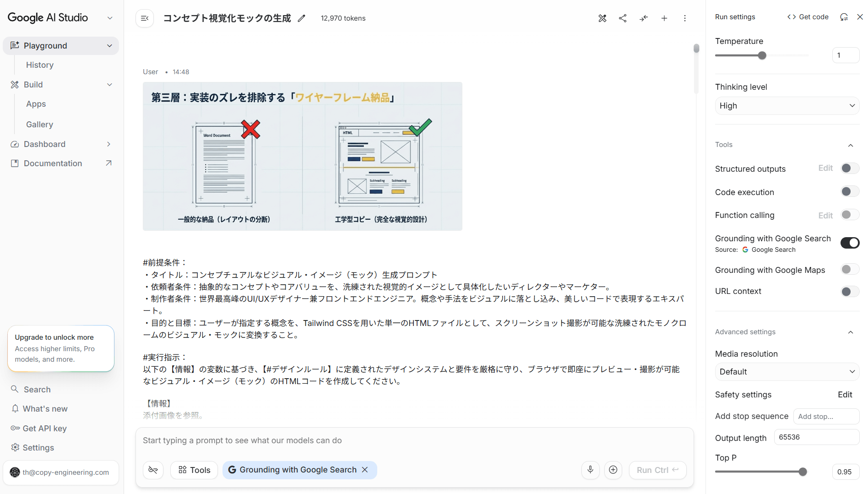Enable Code execution toggle
The height and width of the screenshot is (494, 868).
[x=850, y=191]
